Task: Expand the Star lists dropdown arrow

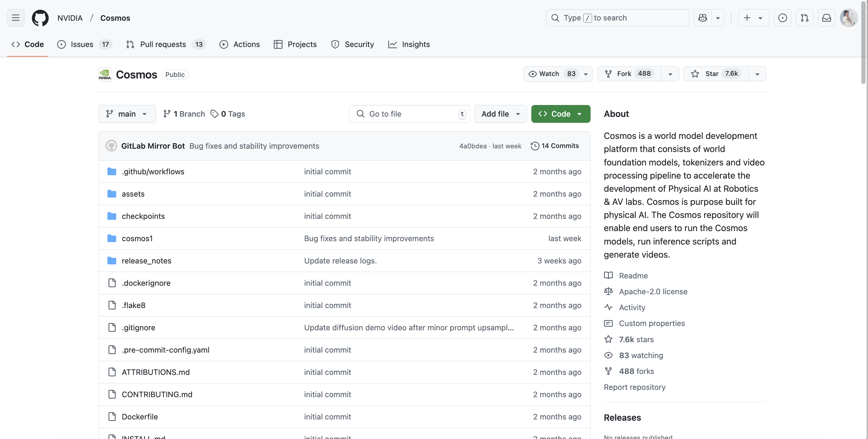Action: 757,74
